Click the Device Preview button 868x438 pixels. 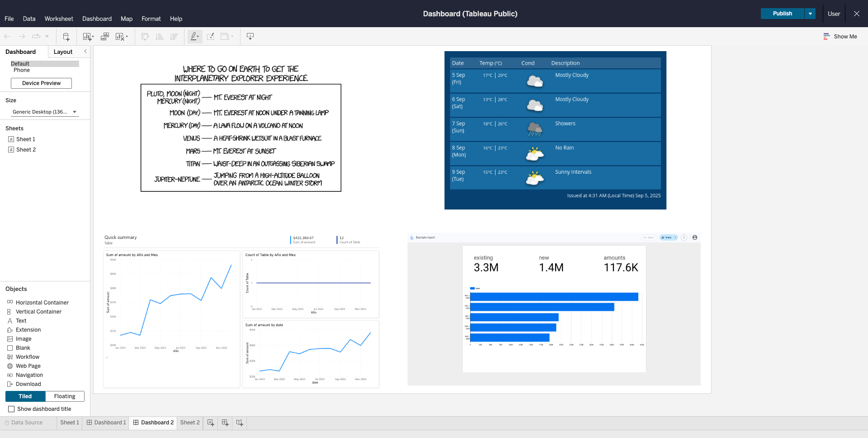coord(41,83)
